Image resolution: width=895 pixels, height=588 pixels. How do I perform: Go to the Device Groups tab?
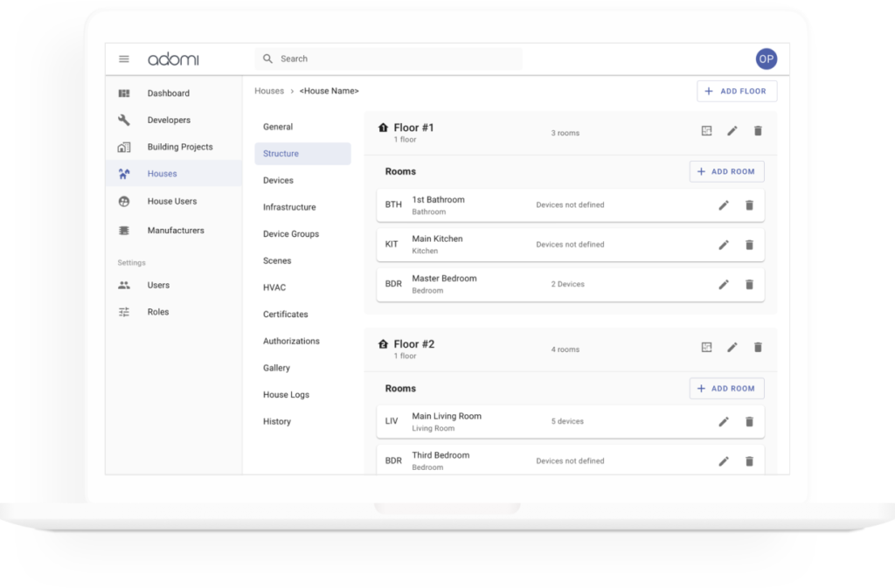tap(302, 234)
